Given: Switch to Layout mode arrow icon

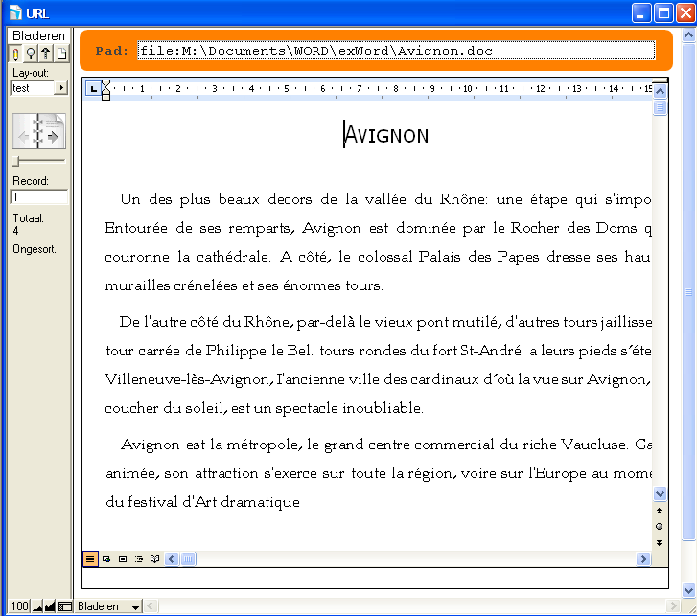Looking at the screenshot, I should click(46, 55).
